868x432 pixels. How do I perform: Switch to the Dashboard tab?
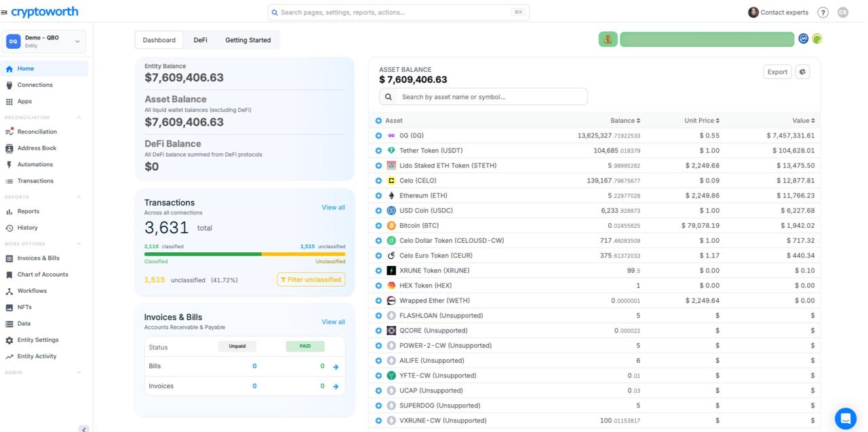coord(159,40)
